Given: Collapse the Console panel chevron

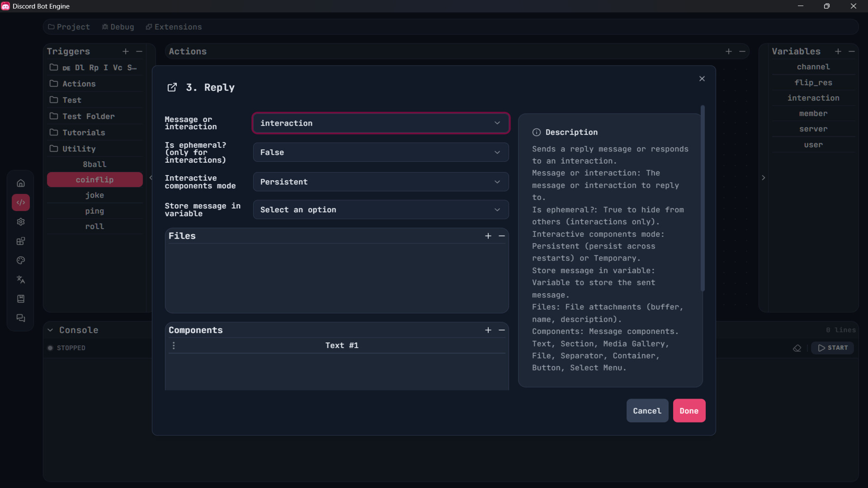Looking at the screenshot, I should tap(50, 330).
